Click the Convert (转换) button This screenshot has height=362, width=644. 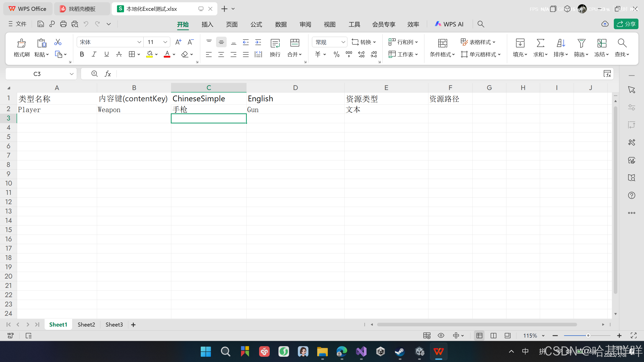point(364,42)
